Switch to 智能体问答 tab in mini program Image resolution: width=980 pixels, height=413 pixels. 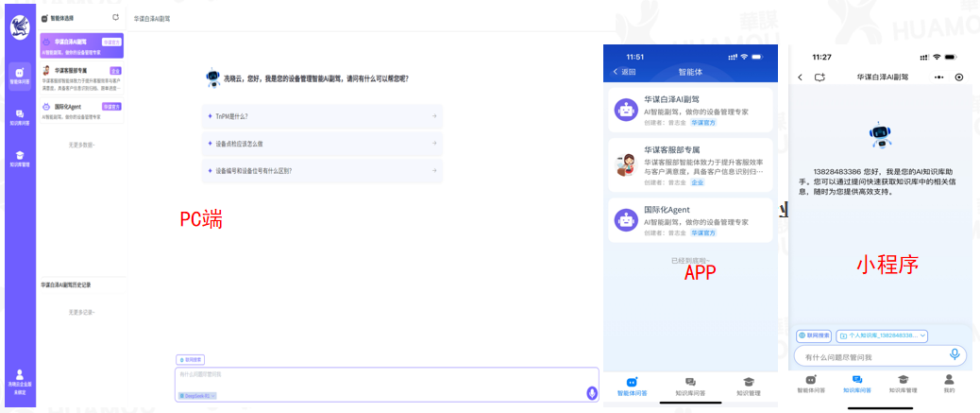coord(811,384)
